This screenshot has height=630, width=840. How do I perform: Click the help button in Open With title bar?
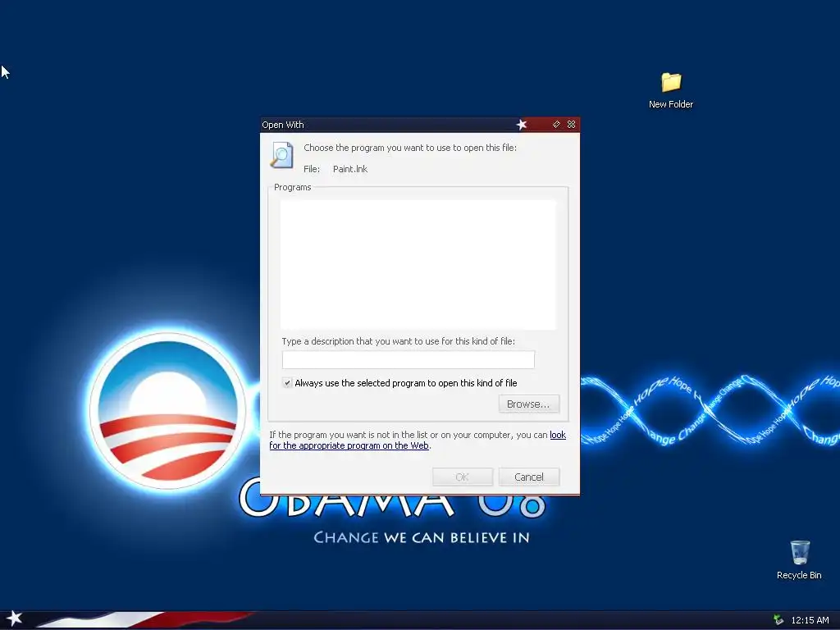(556, 125)
